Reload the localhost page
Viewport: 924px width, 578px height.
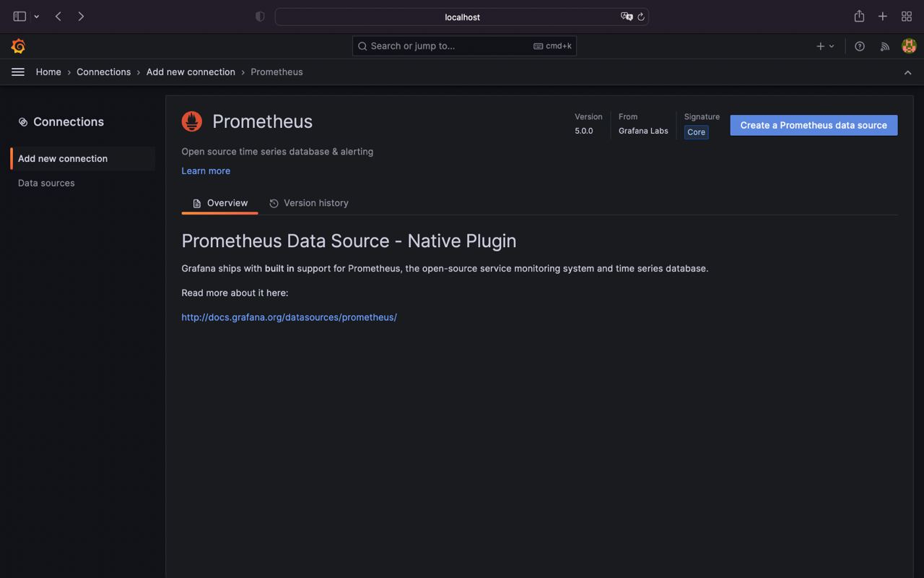coord(641,17)
